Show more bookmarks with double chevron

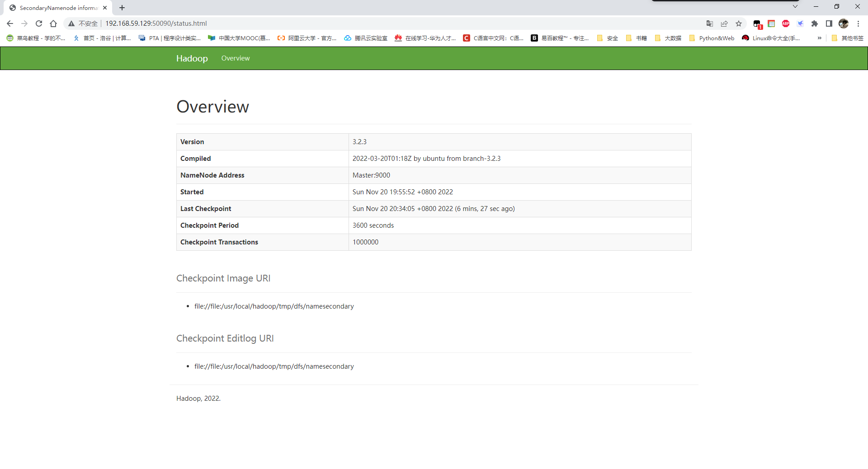coord(819,38)
